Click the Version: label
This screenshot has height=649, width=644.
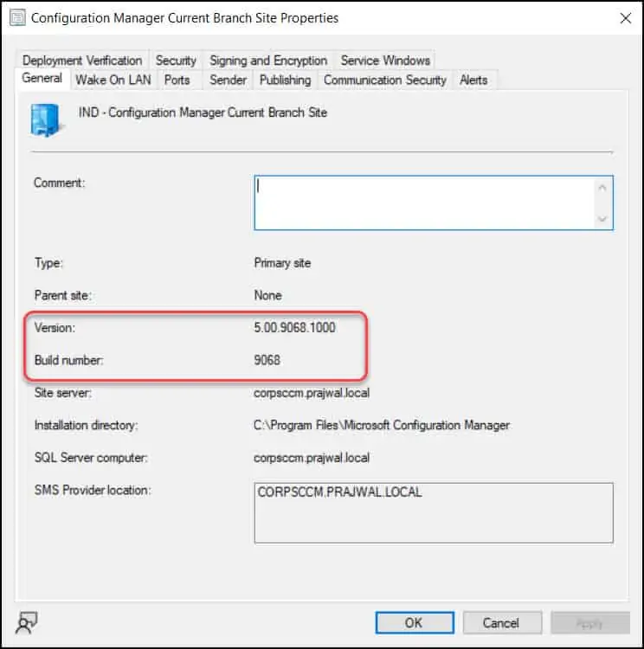pyautogui.click(x=55, y=327)
